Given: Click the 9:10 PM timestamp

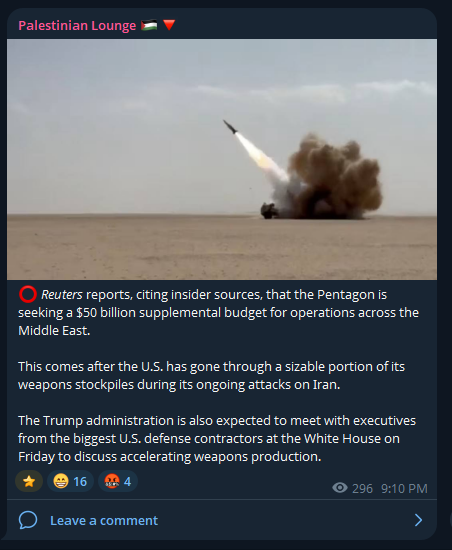Looking at the screenshot, I should click(x=404, y=489).
